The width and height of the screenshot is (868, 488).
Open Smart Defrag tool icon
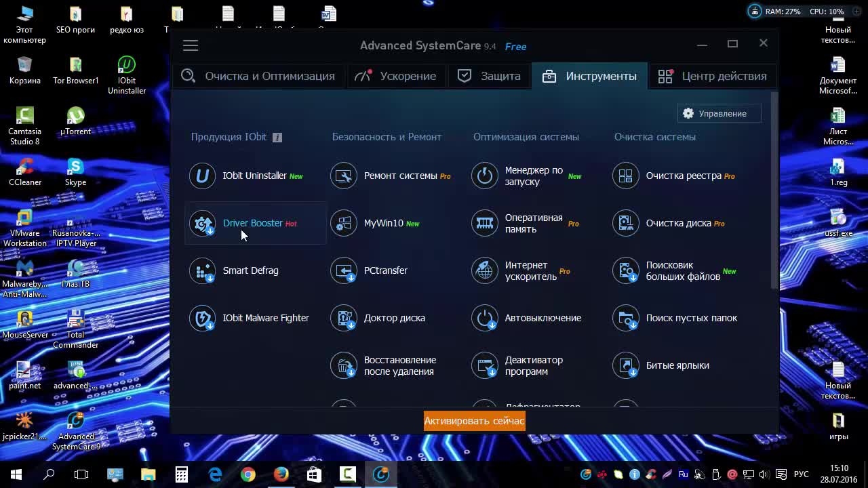[x=202, y=270]
